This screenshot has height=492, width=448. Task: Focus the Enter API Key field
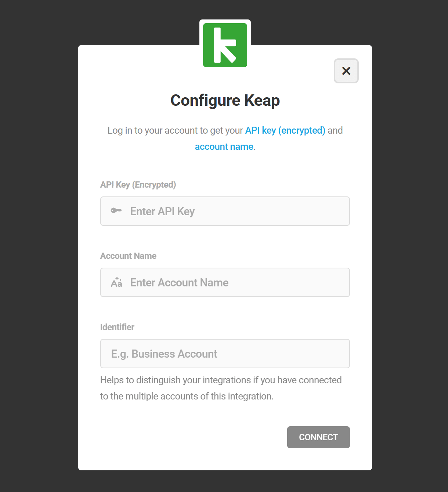tap(225, 211)
